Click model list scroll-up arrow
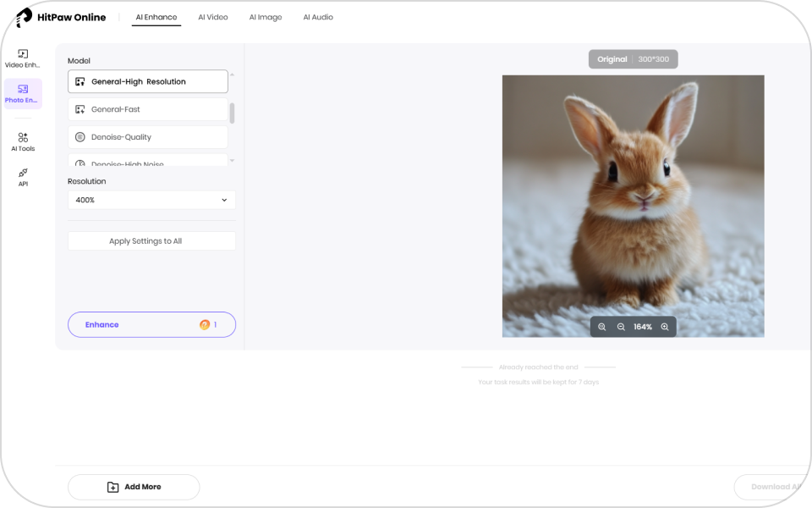Viewport: 812px width, 508px height. (x=232, y=75)
